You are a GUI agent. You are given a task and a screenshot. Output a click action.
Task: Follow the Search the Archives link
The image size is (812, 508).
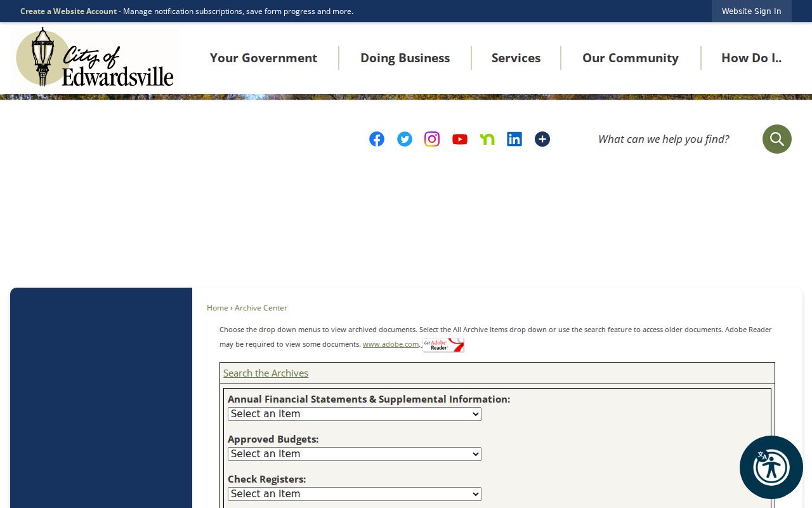266,373
